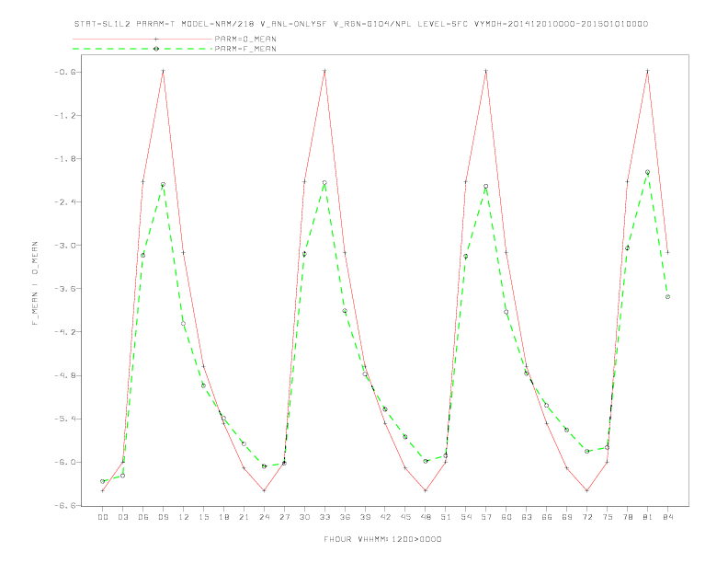This screenshot has height=563, width=728.
Task: Click the 33 forecast hour tick label
Action: [324, 517]
